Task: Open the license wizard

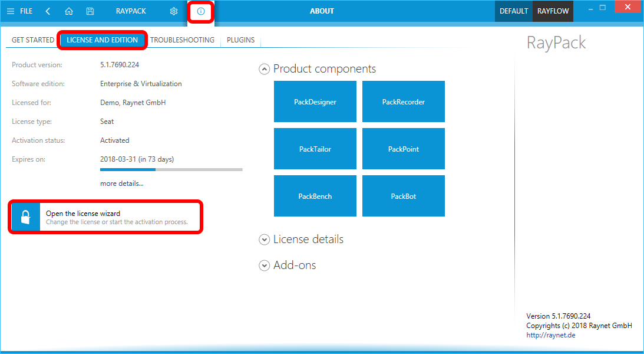Action: pos(105,217)
